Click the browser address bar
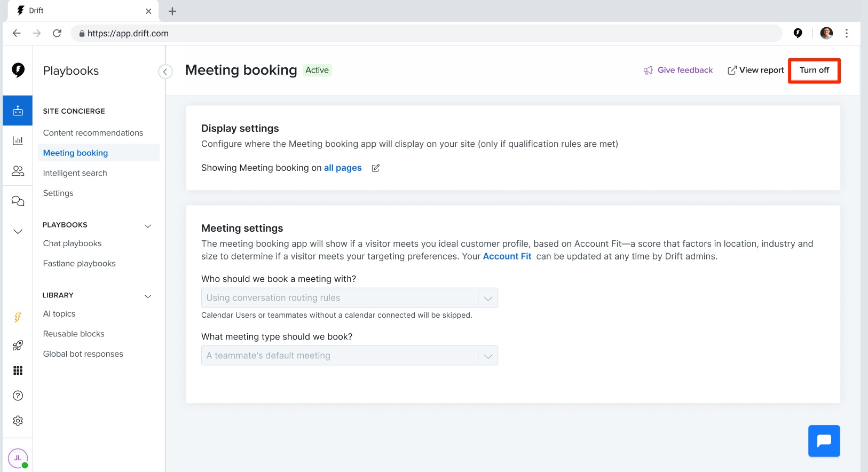This screenshot has height=472, width=868. pyautogui.click(x=427, y=33)
